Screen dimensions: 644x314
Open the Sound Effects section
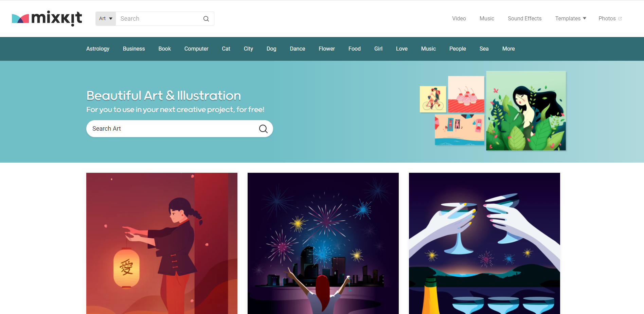524,18
